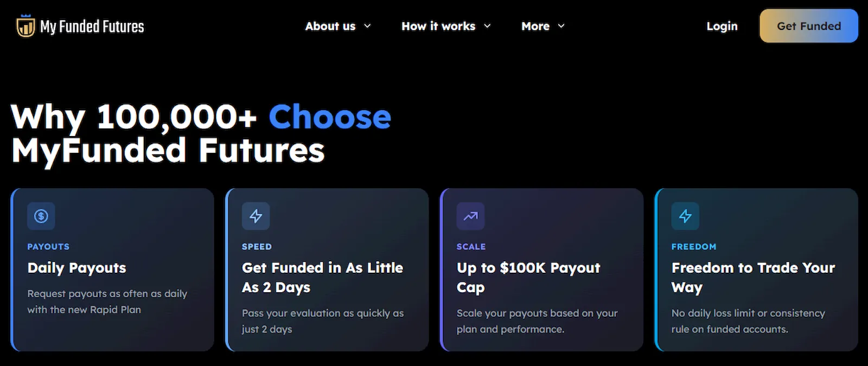868x366 pixels.
Task: Click the My Funded Futures shield logo
Action: click(x=25, y=25)
